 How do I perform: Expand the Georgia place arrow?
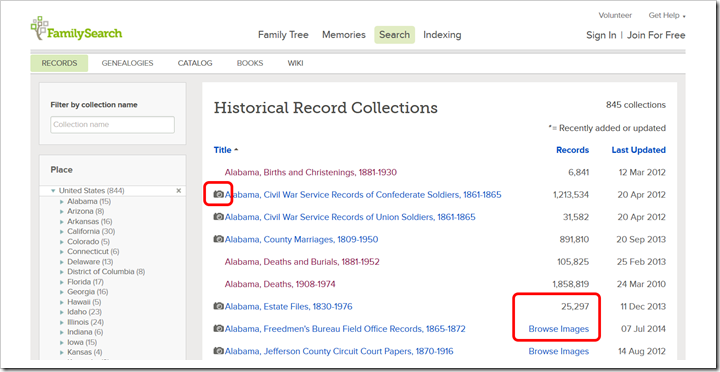[62, 292]
